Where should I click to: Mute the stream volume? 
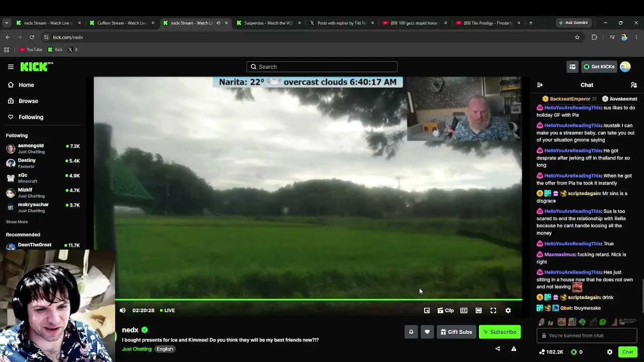tap(123, 310)
